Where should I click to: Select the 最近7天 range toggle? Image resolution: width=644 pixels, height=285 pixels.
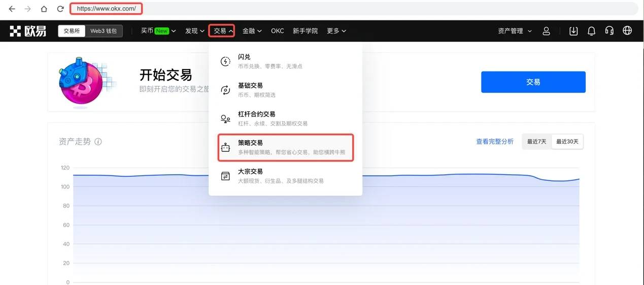click(537, 142)
